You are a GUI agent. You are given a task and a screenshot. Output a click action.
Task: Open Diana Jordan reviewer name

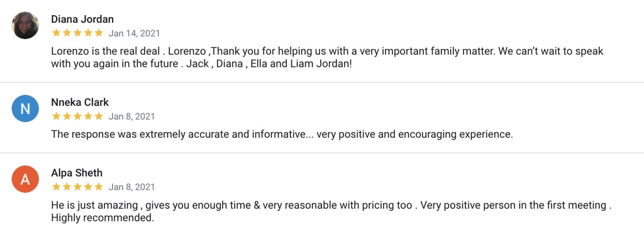(x=82, y=19)
